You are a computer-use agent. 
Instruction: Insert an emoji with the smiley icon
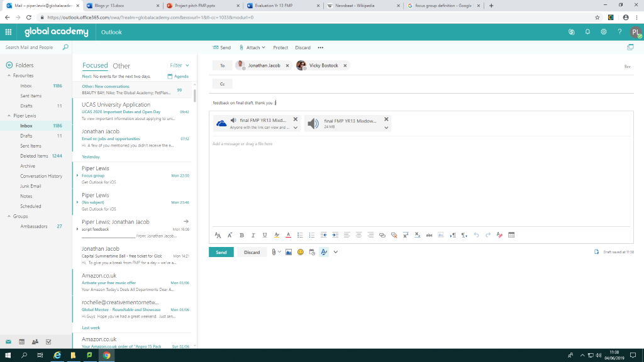tap(300, 252)
